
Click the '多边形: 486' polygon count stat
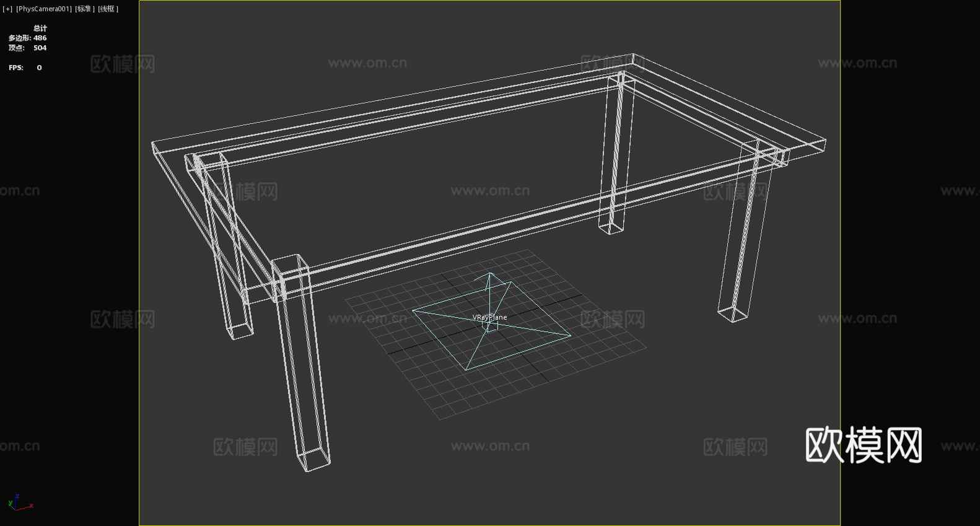[x=27, y=38]
